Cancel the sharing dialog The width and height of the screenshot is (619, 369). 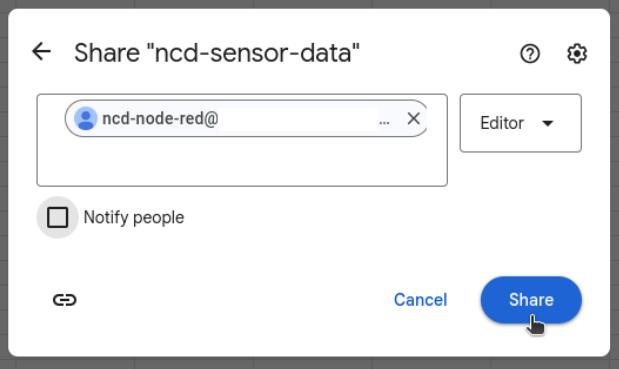pyautogui.click(x=420, y=300)
